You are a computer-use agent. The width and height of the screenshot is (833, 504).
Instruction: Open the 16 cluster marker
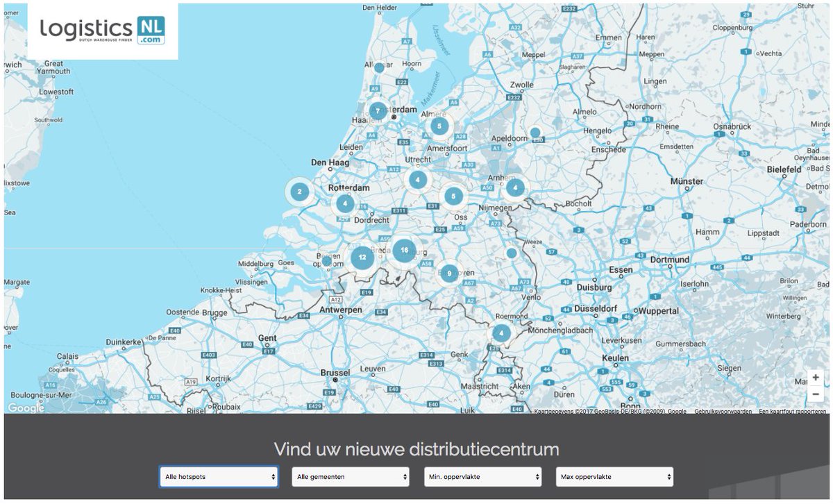coord(404,250)
